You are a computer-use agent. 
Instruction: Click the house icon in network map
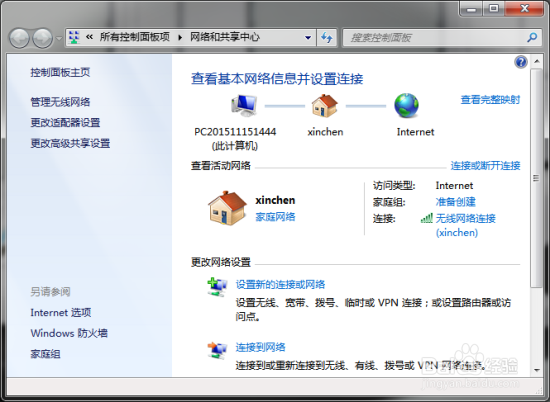coord(325,106)
